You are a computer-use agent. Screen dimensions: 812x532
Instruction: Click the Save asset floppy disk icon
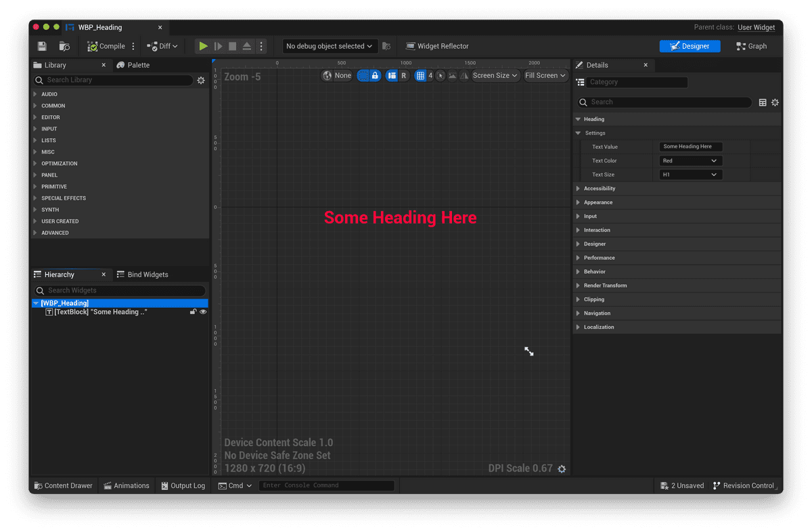tap(42, 46)
